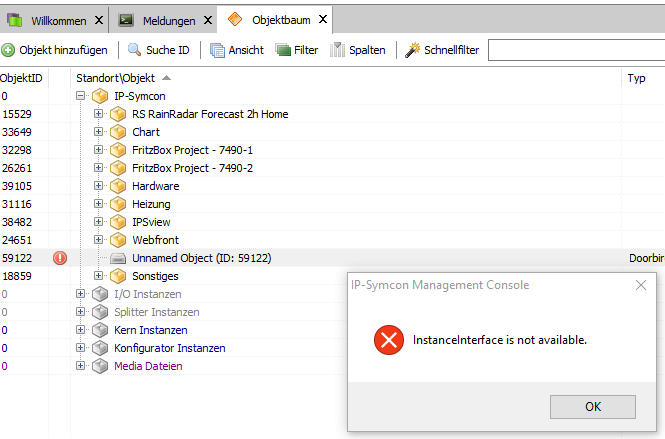
Task: Close the IP-Symcon Management Console dialog
Action: click(641, 285)
